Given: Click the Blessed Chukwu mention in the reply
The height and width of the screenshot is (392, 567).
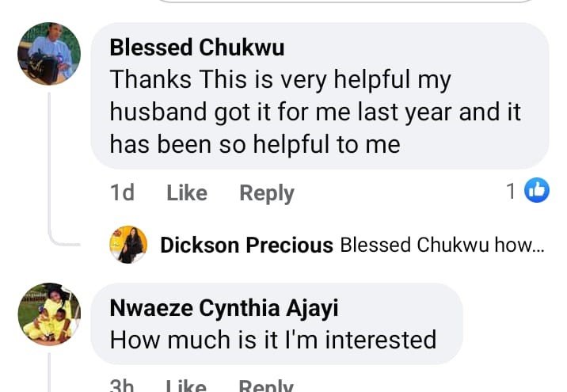Looking at the screenshot, I should click(414, 245).
